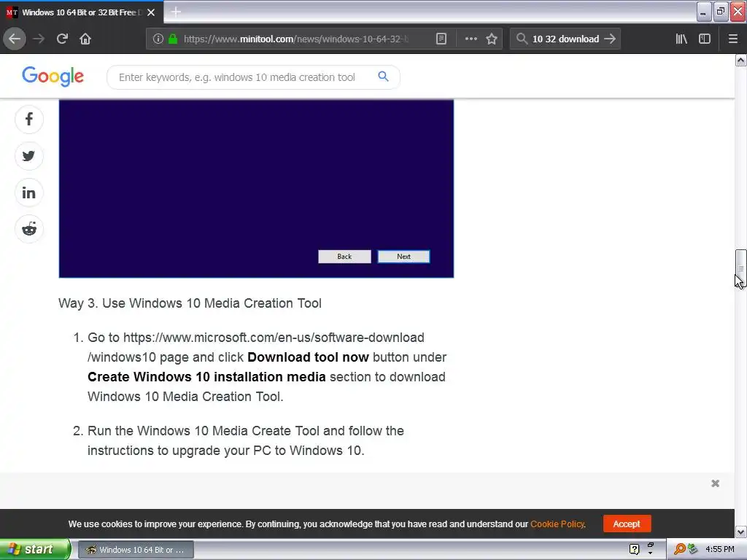Bookmark this page with the star
747x560 pixels.
click(x=492, y=39)
